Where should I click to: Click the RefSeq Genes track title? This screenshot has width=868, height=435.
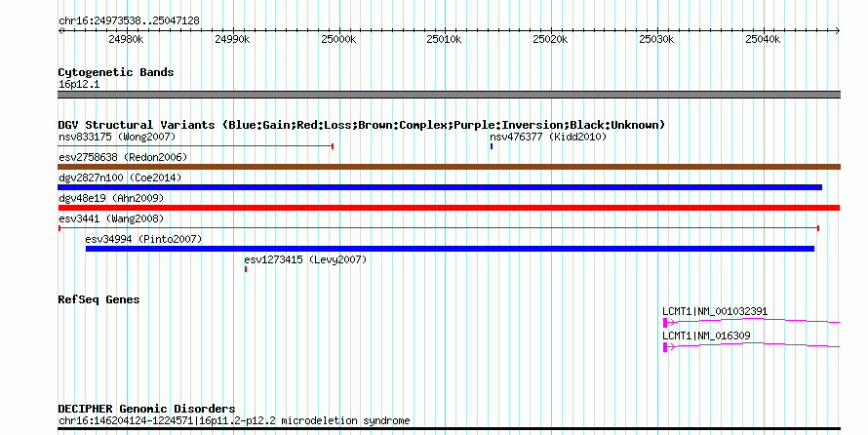(x=99, y=299)
